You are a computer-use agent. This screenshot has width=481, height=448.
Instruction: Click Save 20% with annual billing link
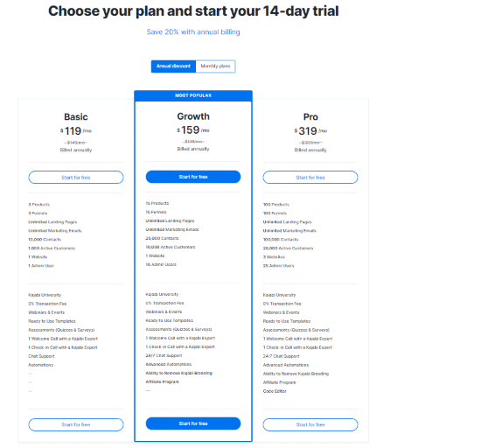193,31
